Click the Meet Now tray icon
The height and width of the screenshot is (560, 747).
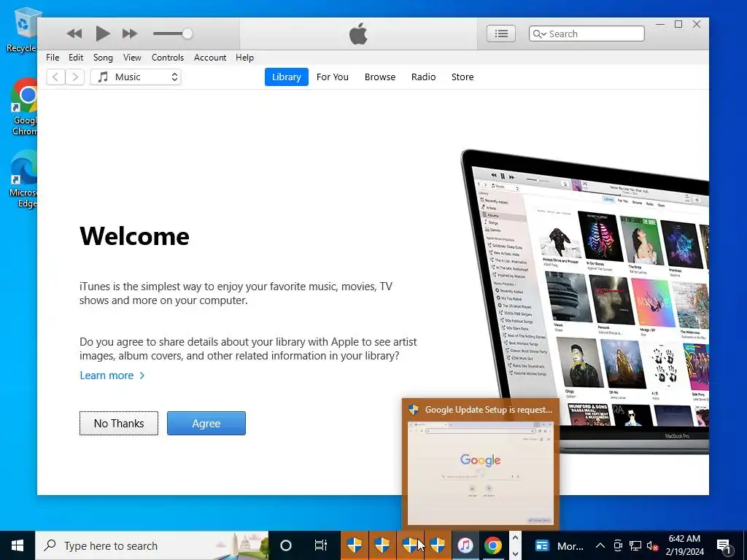click(x=618, y=545)
